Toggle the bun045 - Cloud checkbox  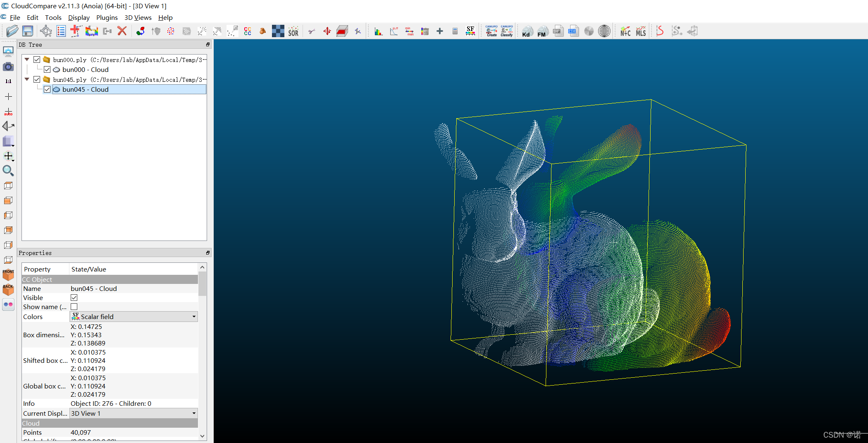pyautogui.click(x=47, y=89)
